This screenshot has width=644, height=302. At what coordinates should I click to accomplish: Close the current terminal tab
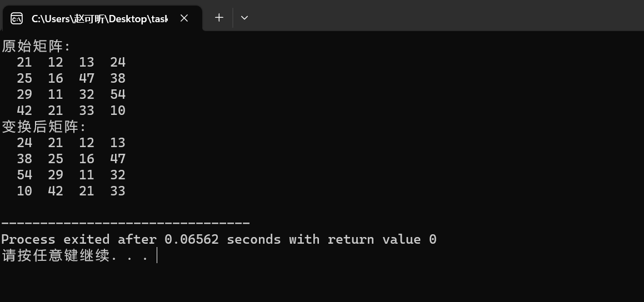[x=184, y=18]
